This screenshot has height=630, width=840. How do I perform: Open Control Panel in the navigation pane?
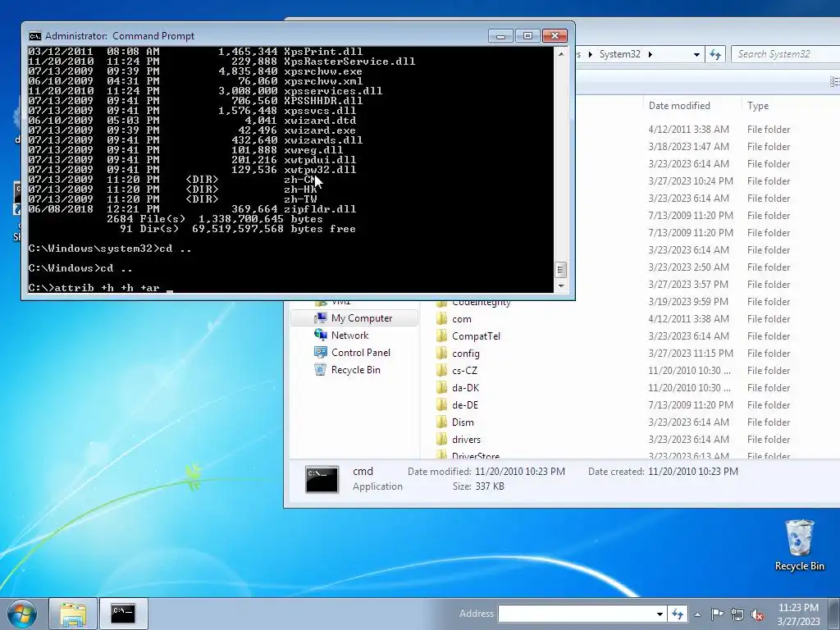click(x=361, y=353)
